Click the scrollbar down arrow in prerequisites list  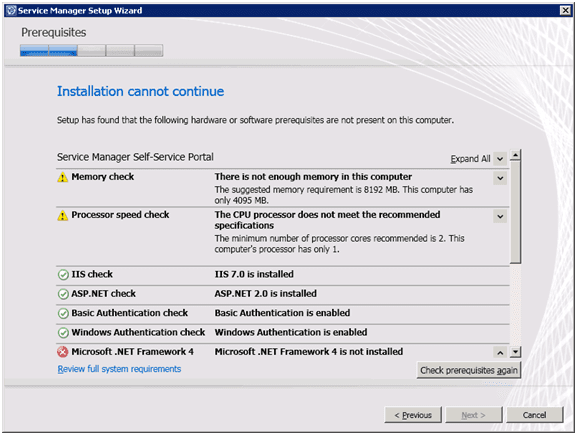(x=515, y=352)
